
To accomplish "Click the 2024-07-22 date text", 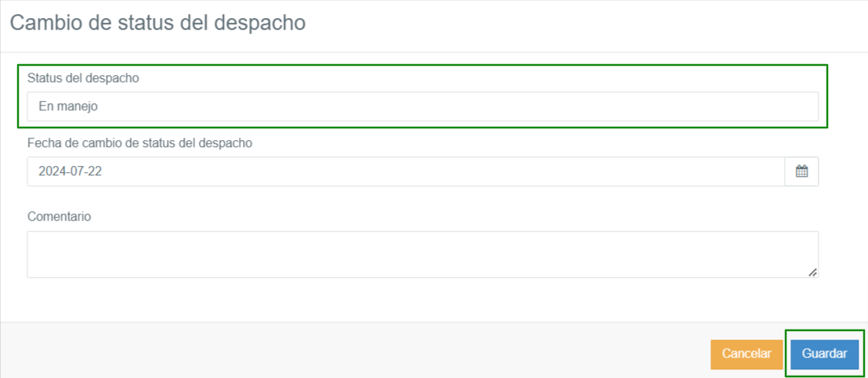I will pos(70,171).
